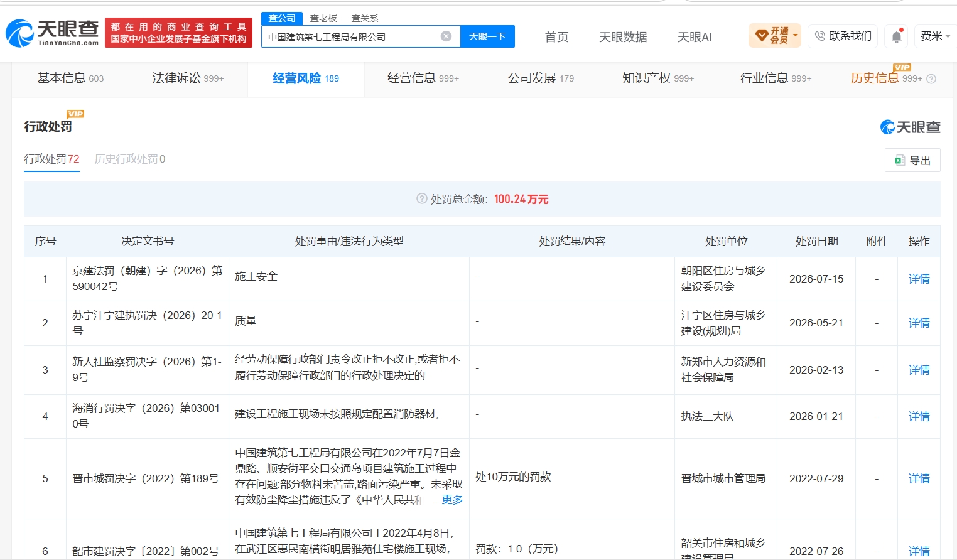This screenshot has height=560, width=957.
Task: Open 详情 for the 韶市建罚决字 row
Action: click(919, 551)
